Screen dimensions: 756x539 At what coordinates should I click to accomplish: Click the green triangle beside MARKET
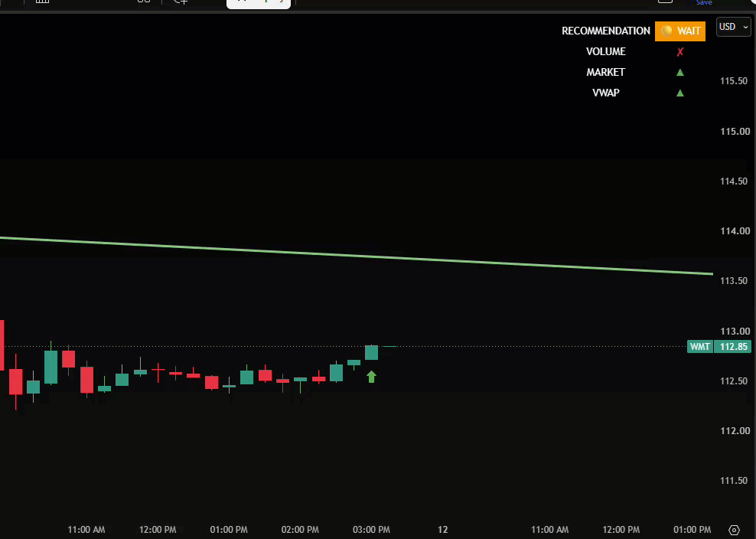(679, 73)
